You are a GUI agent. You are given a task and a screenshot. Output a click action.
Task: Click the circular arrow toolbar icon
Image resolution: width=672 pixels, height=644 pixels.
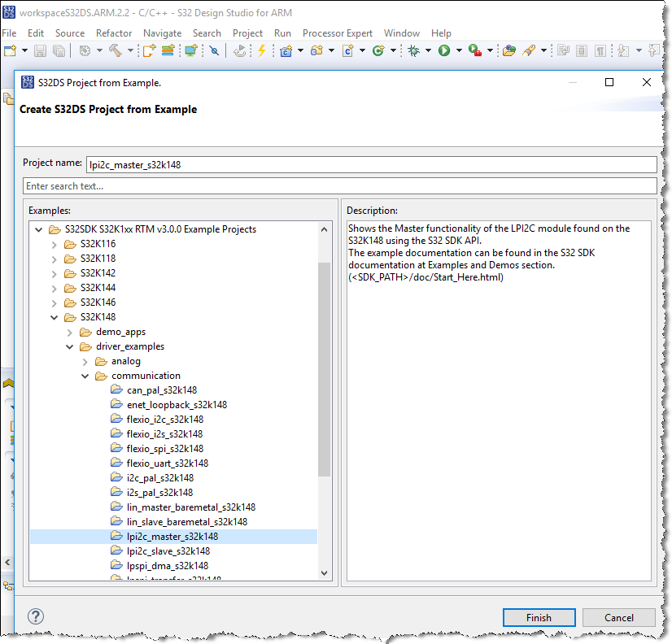[x=239, y=51]
